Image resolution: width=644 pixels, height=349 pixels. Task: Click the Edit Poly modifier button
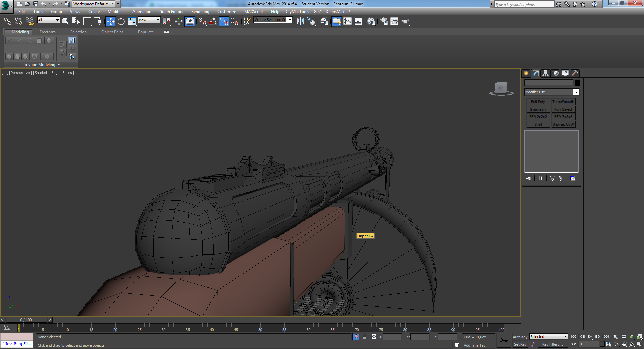click(x=538, y=102)
